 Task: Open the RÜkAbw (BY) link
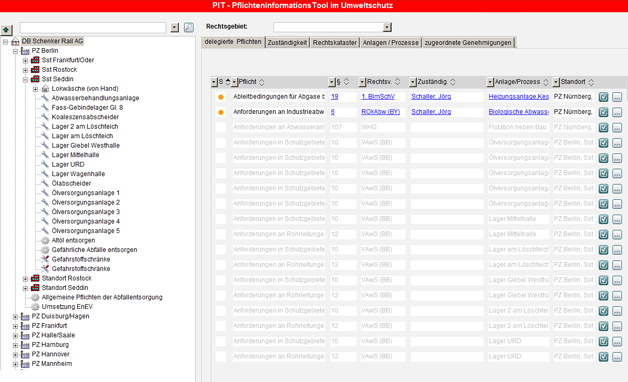(x=380, y=112)
